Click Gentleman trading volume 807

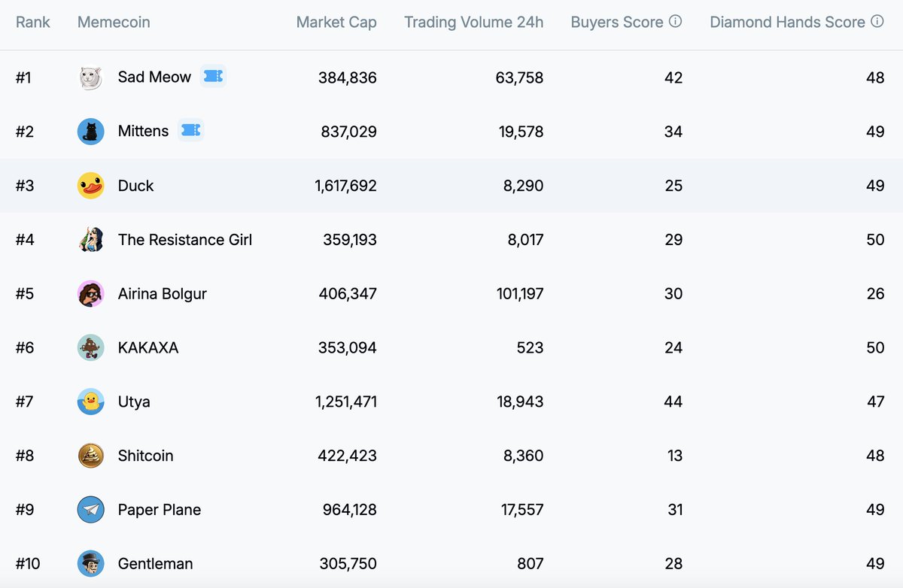pyautogui.click(x=530, y=564)
